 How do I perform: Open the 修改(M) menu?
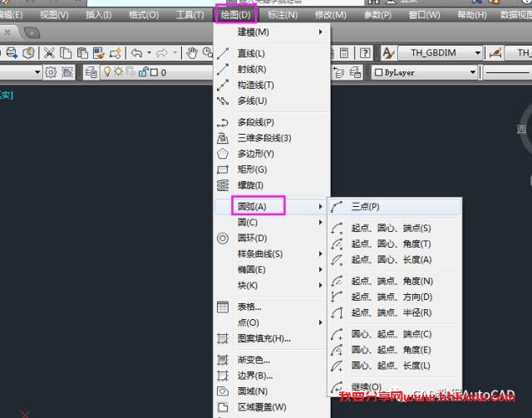point(331,15)
